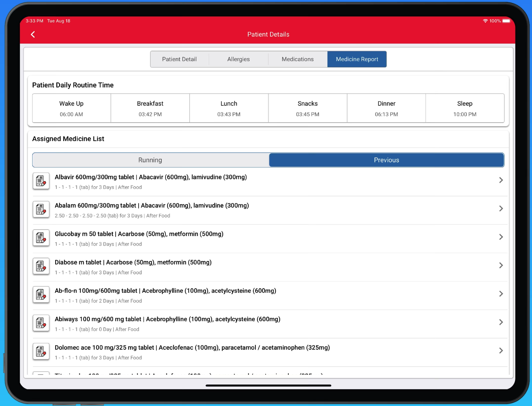Switch to the Patient Detail tab
Viewport: 532px width, 406px height.
coord(179,59)
